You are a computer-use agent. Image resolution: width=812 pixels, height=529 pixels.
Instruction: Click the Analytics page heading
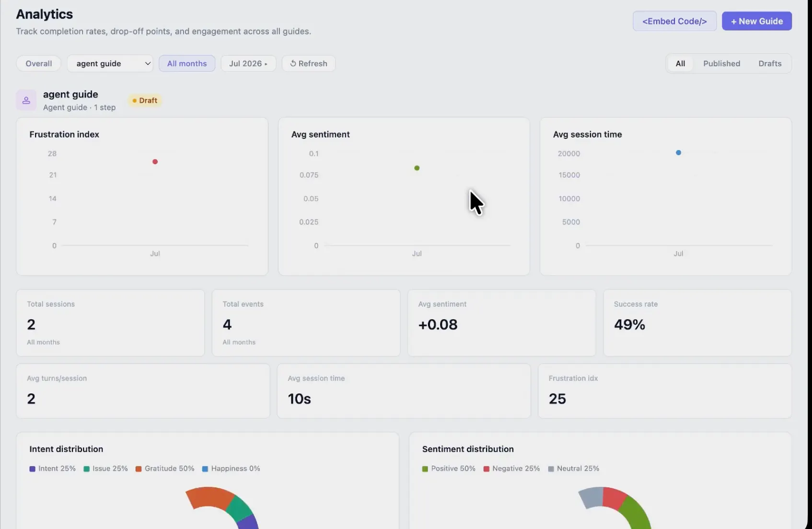(45, 14)
